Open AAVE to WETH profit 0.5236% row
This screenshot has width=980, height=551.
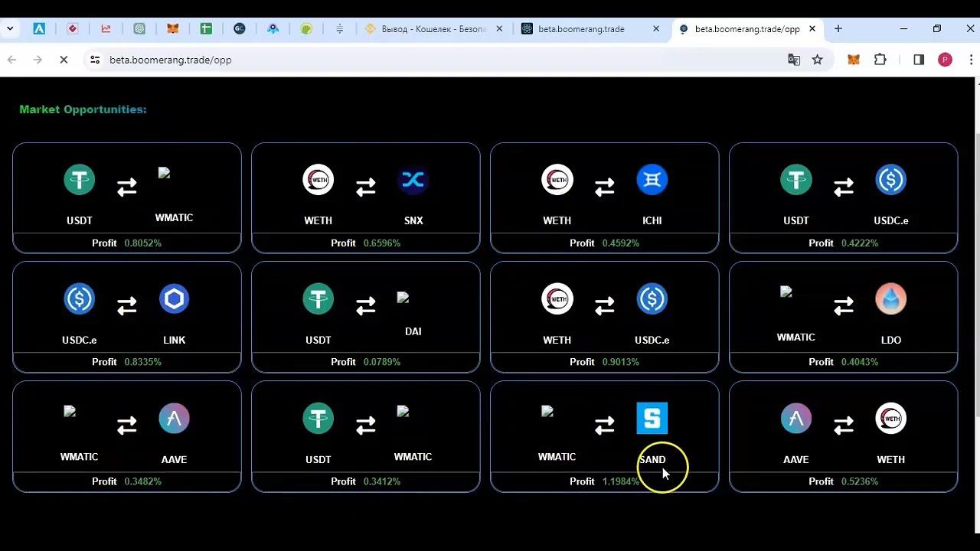[843, 481]
